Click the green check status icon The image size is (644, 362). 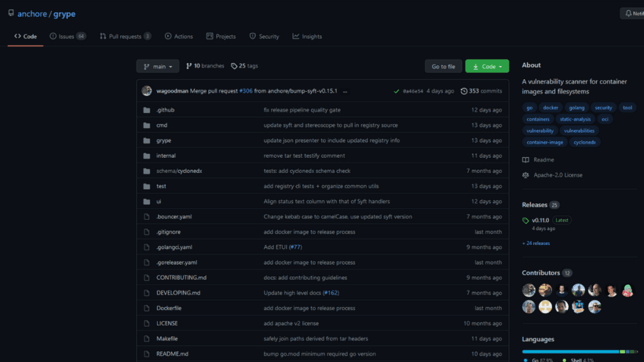click(396, 91)
